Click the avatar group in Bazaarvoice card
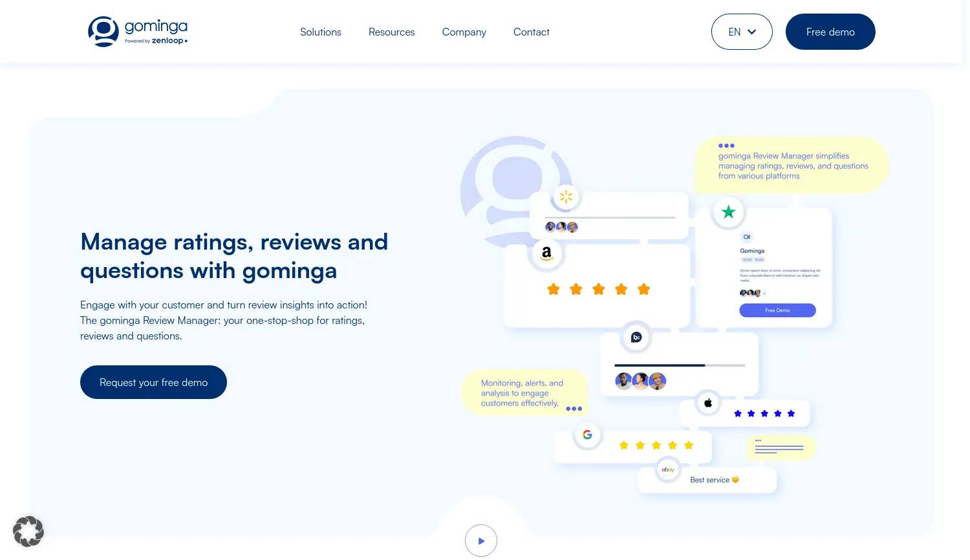970x560 pixels. [640, 382]
